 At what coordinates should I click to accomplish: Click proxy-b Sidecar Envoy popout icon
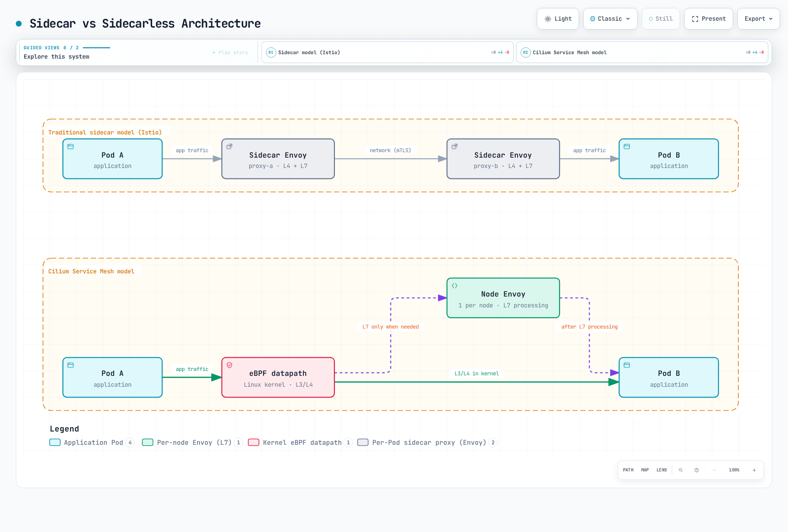[x=455, y=146]
